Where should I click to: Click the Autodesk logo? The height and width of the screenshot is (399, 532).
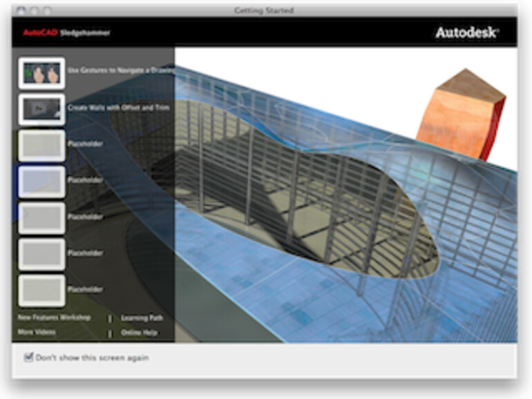click(467, 32)
